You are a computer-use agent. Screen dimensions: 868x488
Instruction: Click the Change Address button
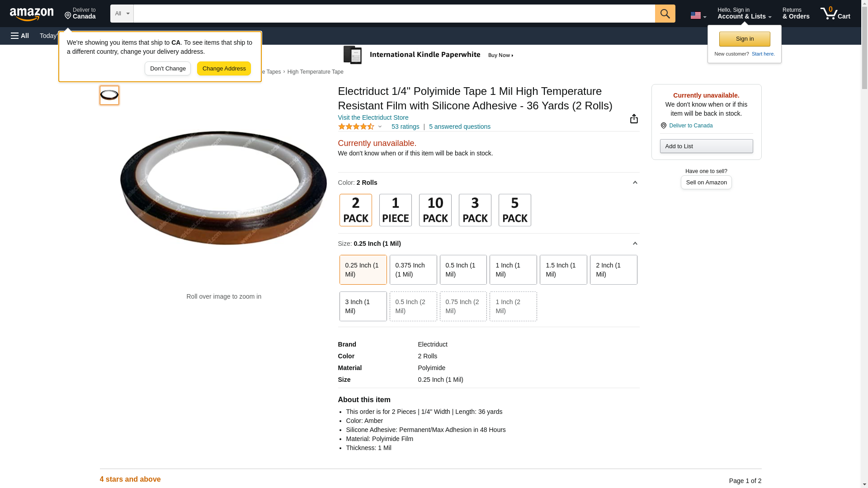click(x=224, y=69)
